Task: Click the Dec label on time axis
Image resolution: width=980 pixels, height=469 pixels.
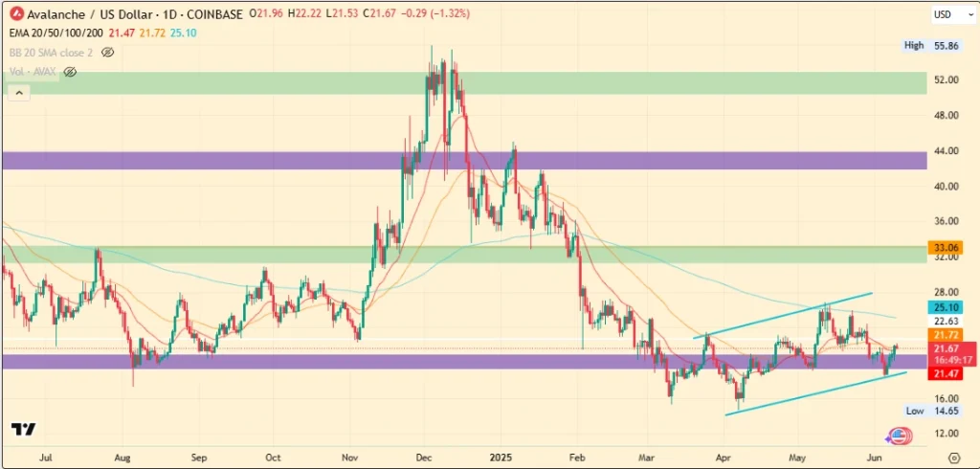Action: click(x=424, y=458)
